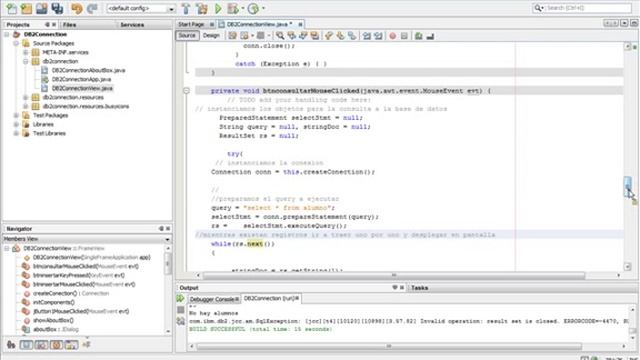Expand the Test Packages node
Image resolution: width=640 pixels, height=360 pixels.
pos(16,115)
